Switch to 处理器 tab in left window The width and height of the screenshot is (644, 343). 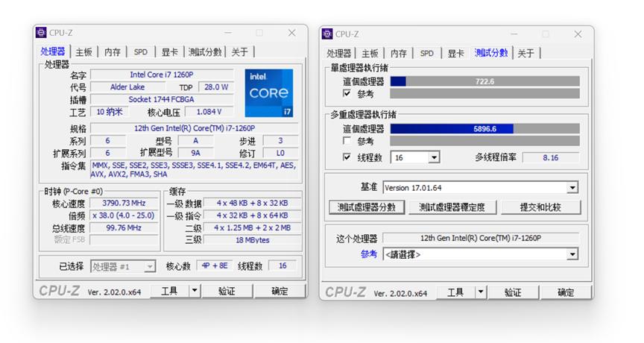pyautogui.click(x=53, y=51)
